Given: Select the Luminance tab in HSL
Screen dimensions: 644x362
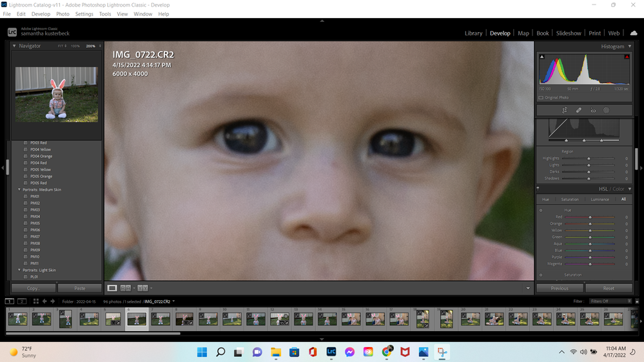Looking at the screenshot, I should click(x=600, y=200).
